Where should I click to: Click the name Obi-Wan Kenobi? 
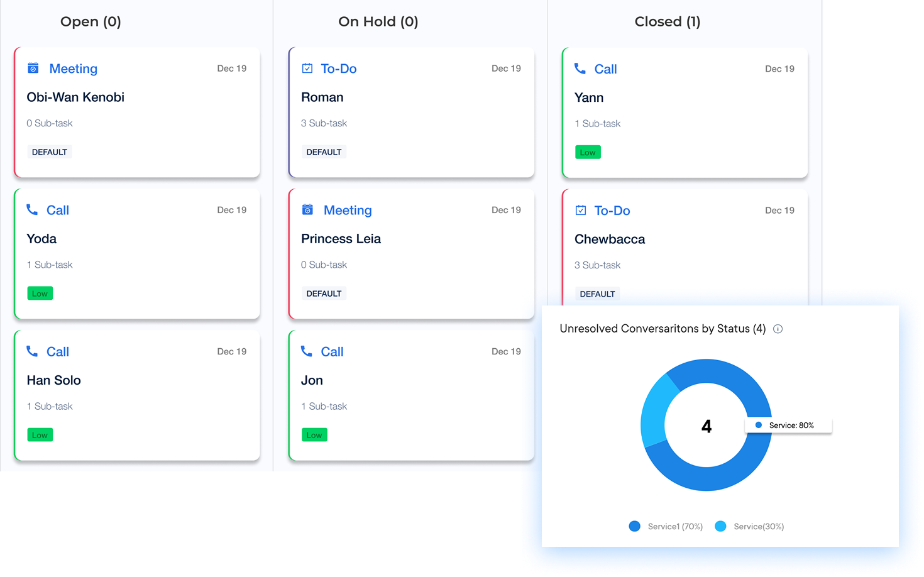point(75,97)
